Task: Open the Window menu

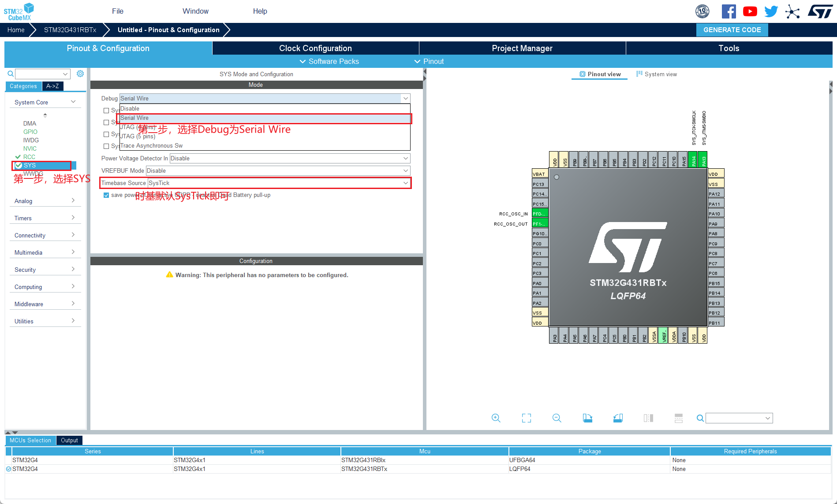Action: coord(195,11)
